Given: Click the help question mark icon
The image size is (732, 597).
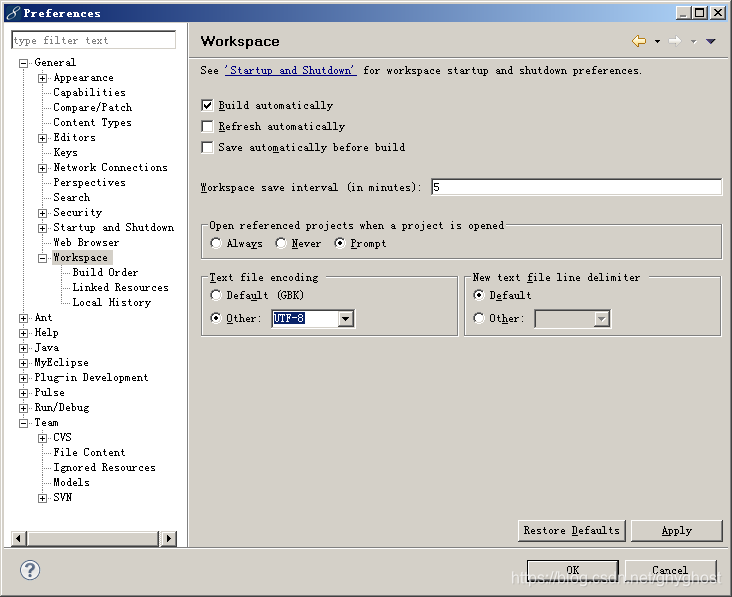Looking at the screenshot, I should tap(30, 570).
